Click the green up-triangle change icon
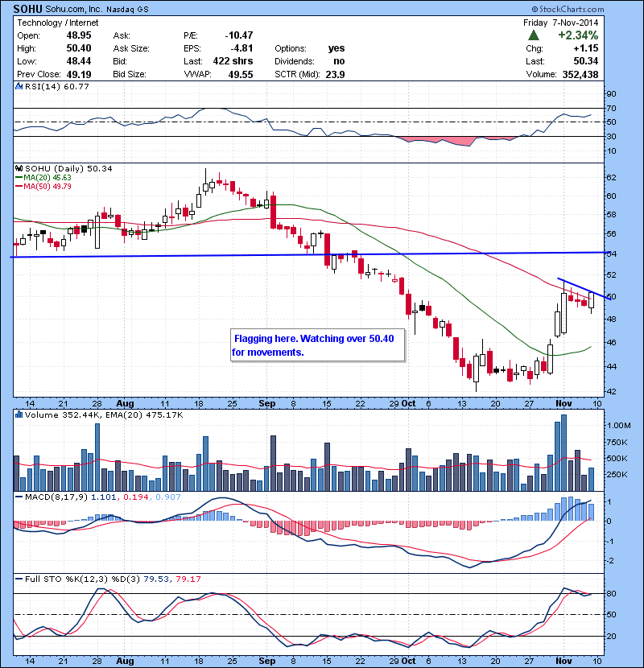 click(533, 35)
